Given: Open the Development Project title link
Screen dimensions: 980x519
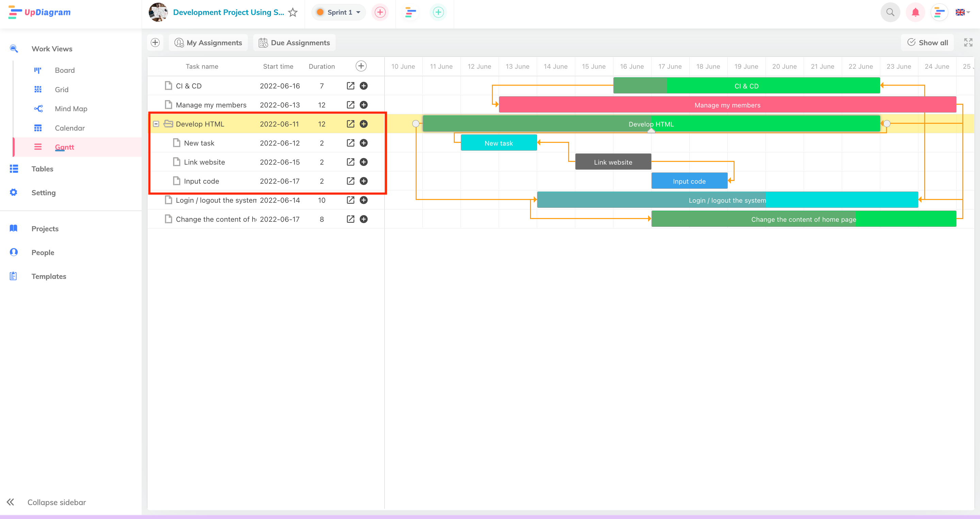Looking at the screenshot, I should [x=228, y=12].
